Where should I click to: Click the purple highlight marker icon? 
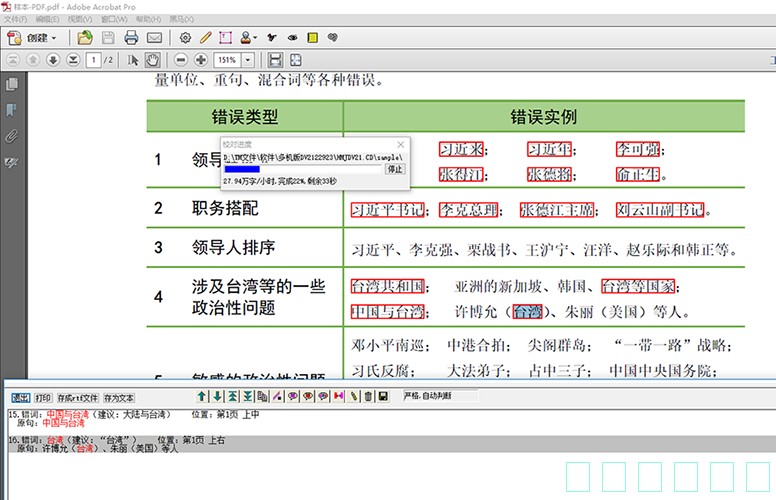pyautogui.click(x=278, y=396)
